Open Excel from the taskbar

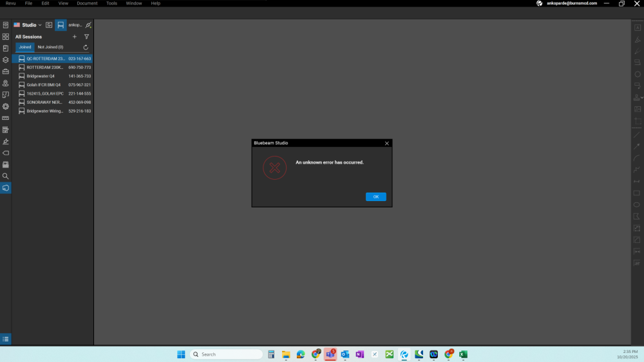click(x=463, y=354)
